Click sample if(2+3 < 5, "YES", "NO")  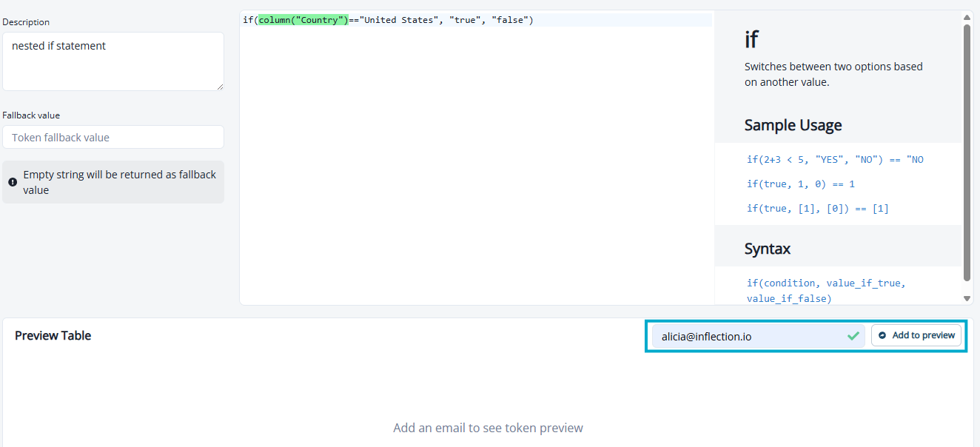point(835,159)
